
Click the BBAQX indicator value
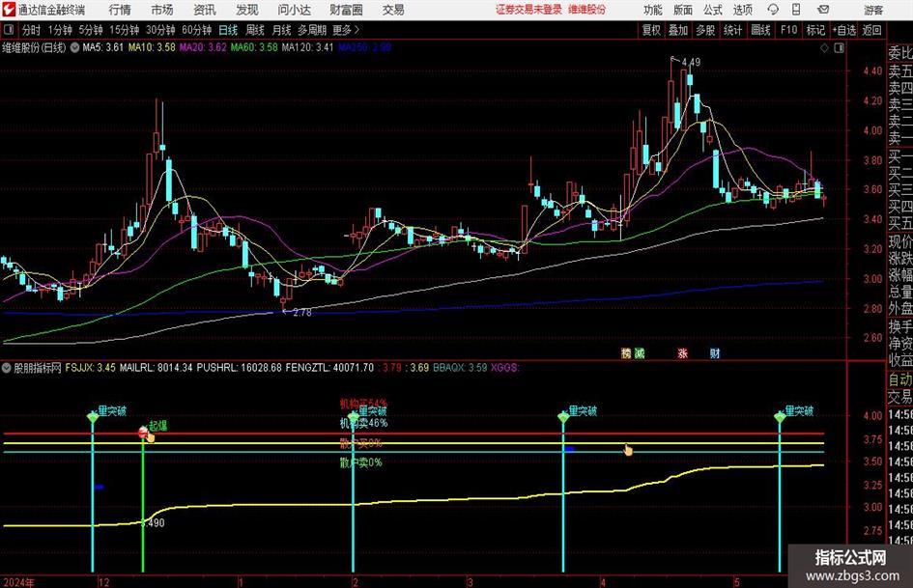[x=460, y=368]
